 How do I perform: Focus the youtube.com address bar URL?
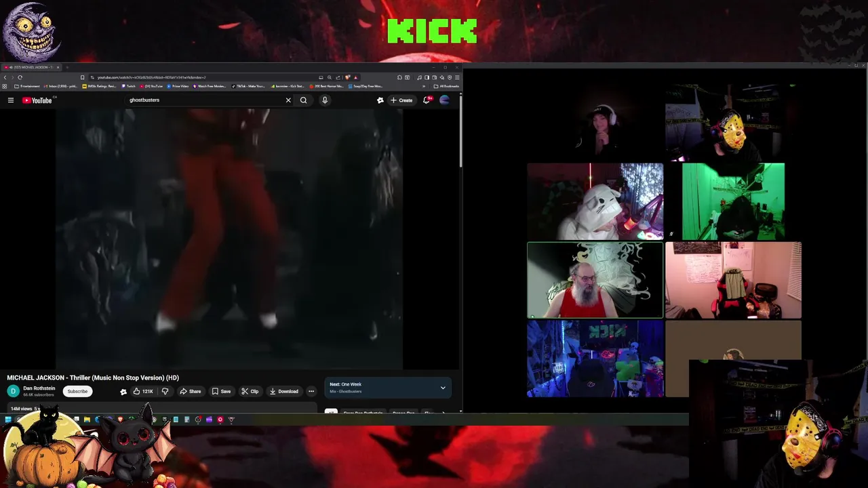tap(151, 77)
